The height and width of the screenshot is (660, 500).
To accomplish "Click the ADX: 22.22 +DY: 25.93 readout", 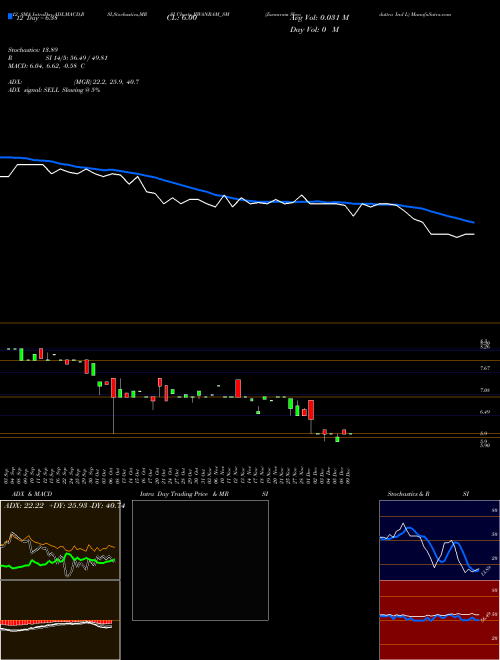I will point(64,506).
